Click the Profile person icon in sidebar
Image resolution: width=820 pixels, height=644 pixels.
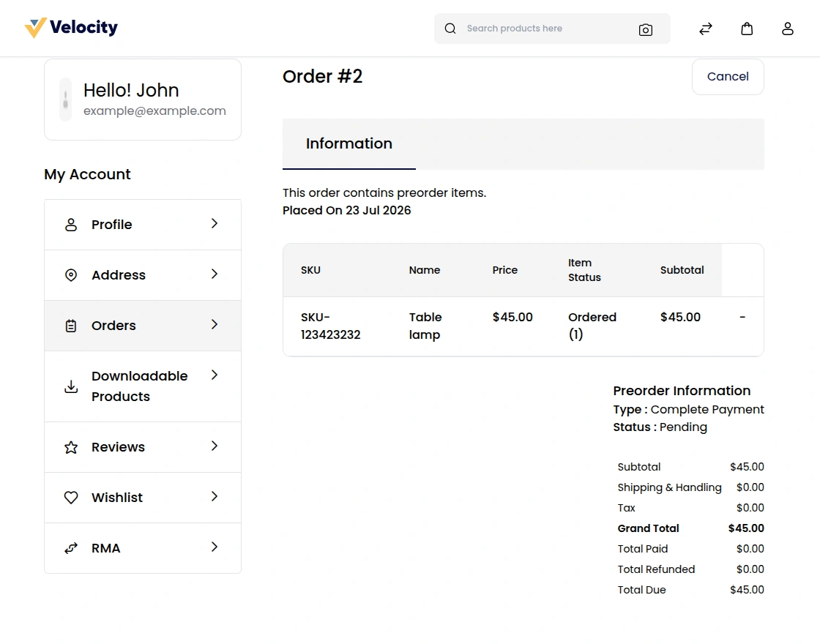coord(70,225)
